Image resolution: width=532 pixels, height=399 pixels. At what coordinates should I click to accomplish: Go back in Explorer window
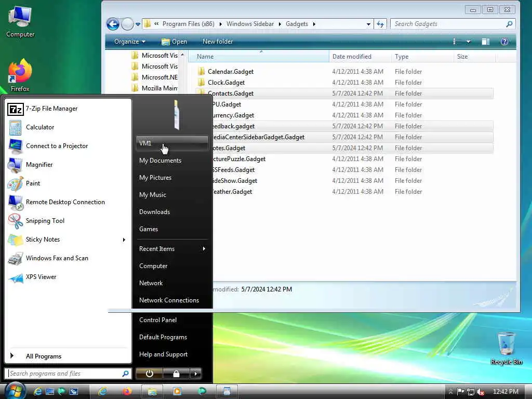tap(113, 24)
